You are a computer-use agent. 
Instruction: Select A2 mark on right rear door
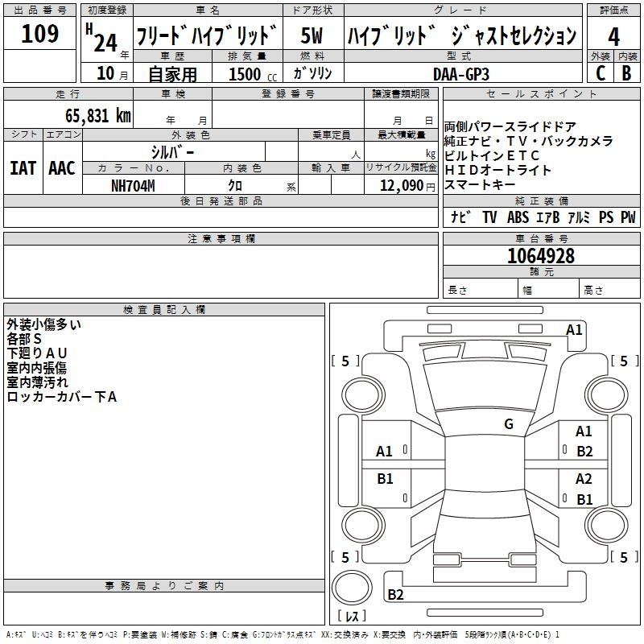[x=584, y=479]
